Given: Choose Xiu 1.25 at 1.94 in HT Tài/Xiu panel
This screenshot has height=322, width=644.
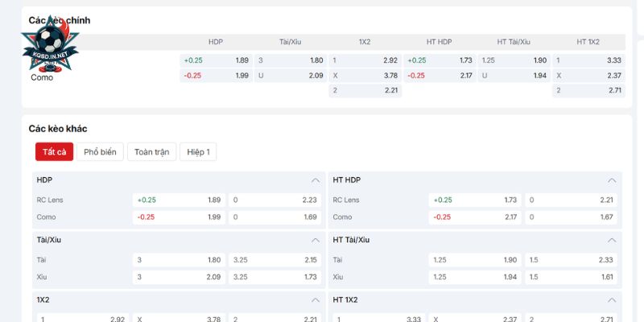Looking at the screenshot, I should tap(475, 277).
